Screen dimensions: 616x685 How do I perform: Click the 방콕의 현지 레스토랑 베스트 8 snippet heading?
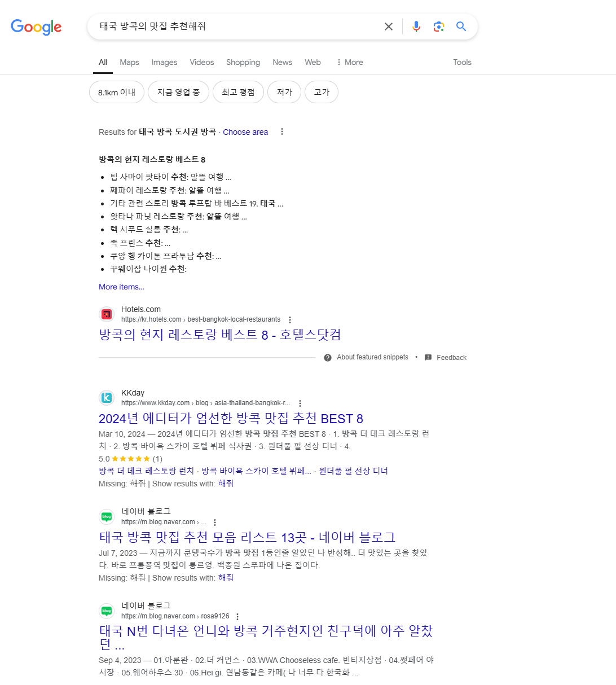pos(152,160)
